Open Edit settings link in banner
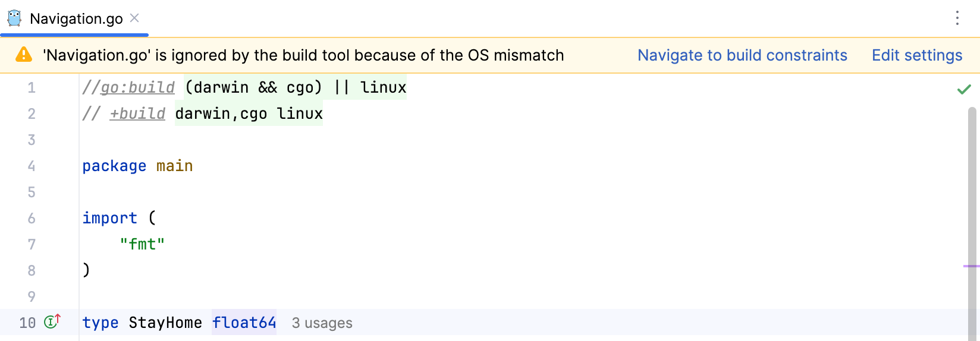Screen dimensions: 980x341 tap(916, 55)
